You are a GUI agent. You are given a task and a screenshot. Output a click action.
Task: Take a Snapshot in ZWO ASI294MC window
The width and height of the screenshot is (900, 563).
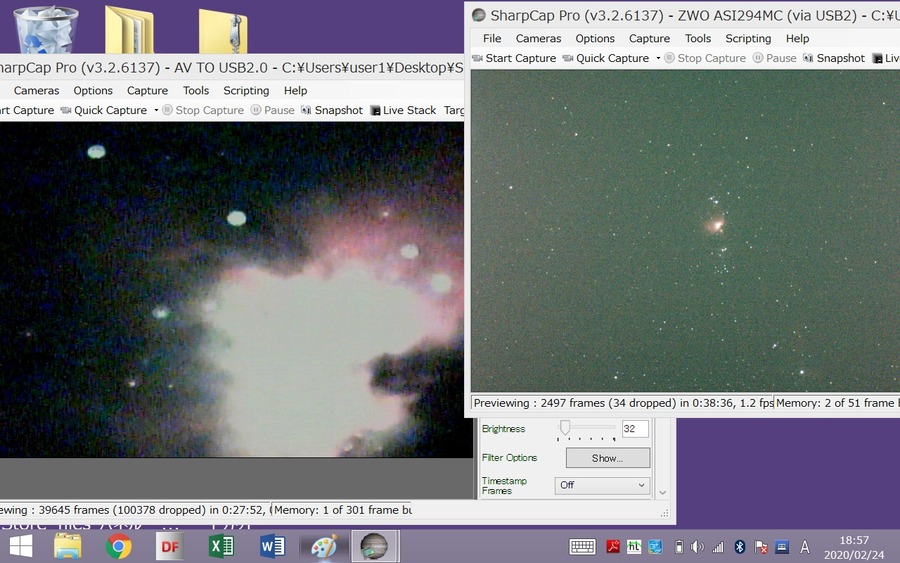pyautogui.click(x=833, y=58)
